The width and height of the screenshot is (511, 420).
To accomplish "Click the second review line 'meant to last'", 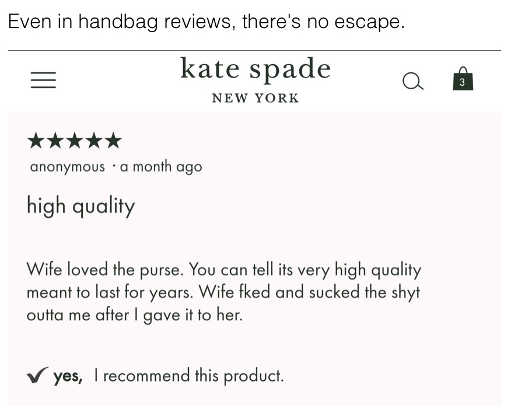I will (x=223, y=292).
